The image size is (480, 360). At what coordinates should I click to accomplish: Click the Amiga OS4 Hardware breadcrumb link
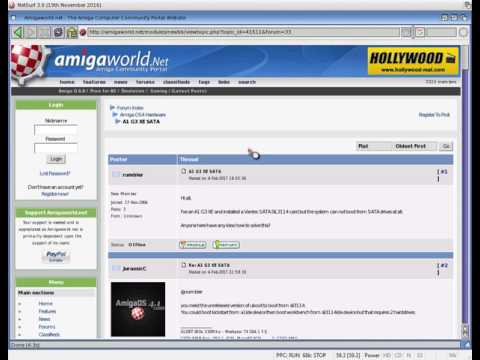tap(143, 115)
